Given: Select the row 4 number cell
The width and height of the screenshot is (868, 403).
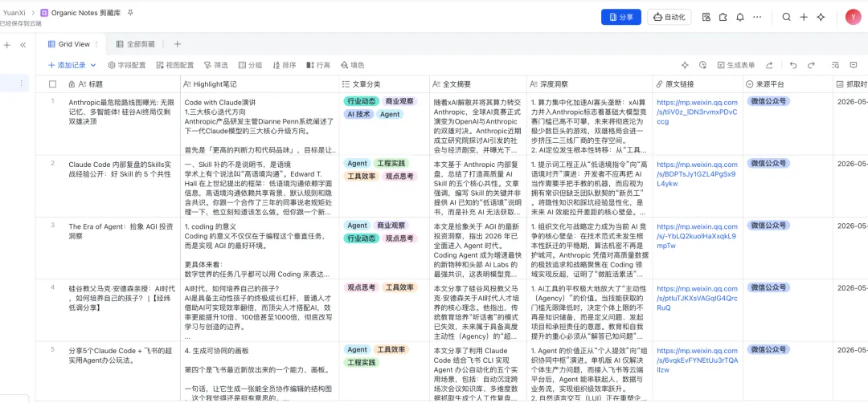Looking at the screenshot, I should (x=52, y=287).
